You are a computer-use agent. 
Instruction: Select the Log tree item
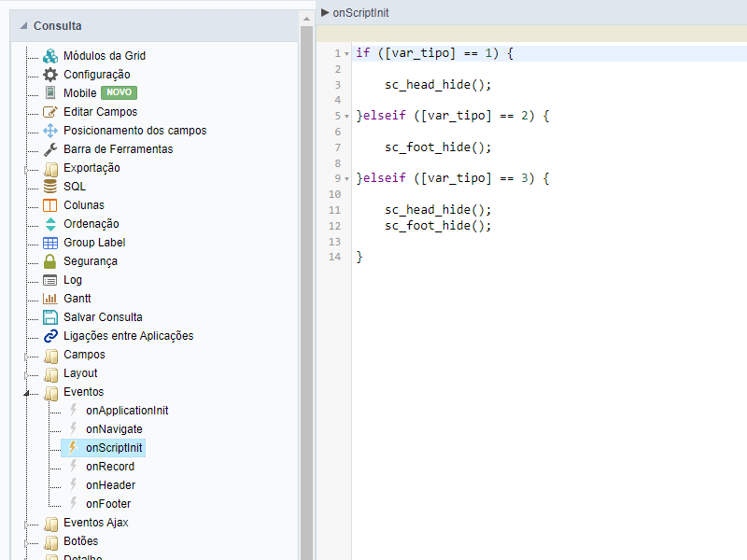coord(73,280)
